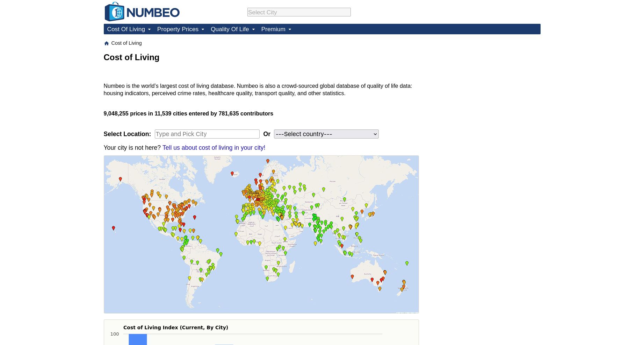Click the Cost of Living page heading
The image size is (644, 345).
click(x=131, y=57)
